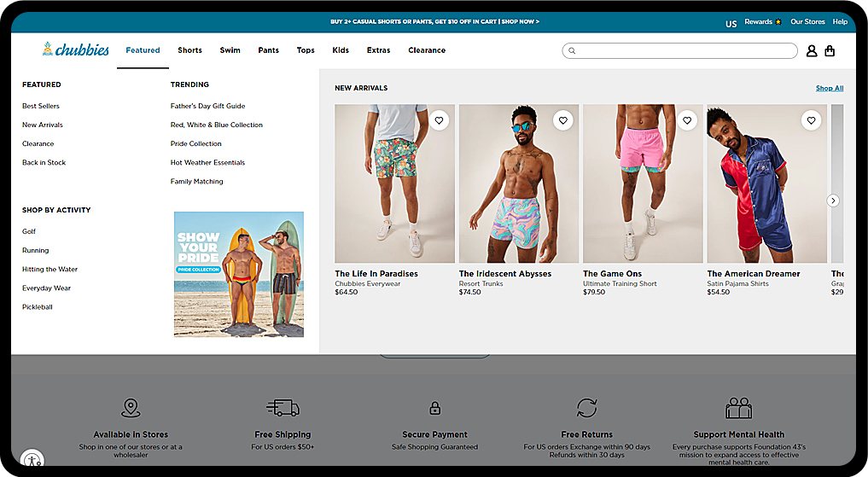Click the search magnifier icon
This screenshot has height=477, width=868.
point(572,51)
